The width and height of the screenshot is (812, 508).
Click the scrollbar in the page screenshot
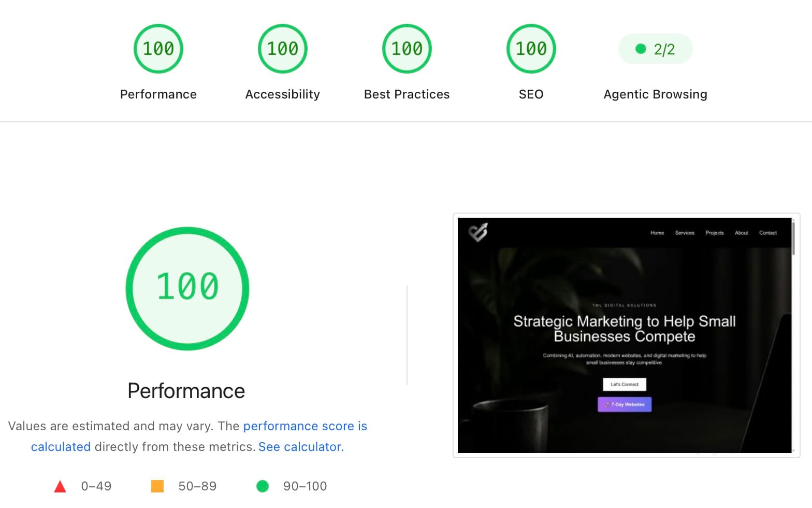(x=793, y=238)
